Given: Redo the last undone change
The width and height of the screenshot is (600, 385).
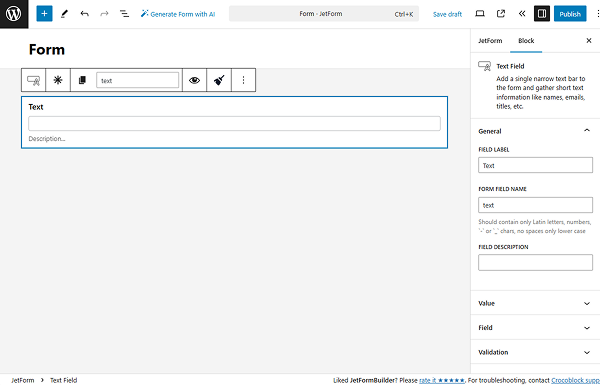Looking at the screenshot, I should (104, 14).
